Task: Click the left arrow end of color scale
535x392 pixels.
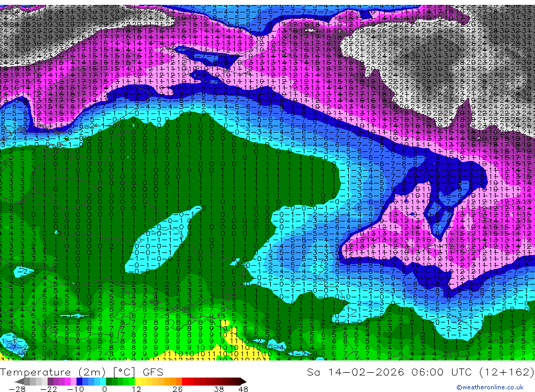Action: tap(19, 382)
